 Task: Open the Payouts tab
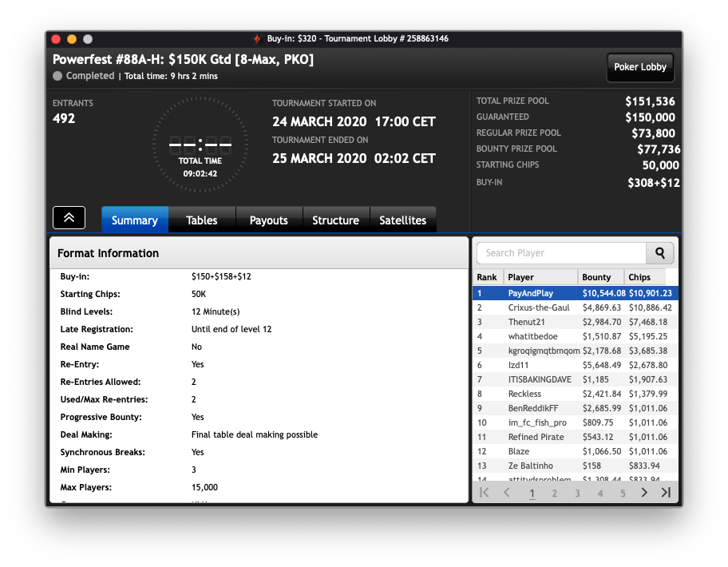269,220
